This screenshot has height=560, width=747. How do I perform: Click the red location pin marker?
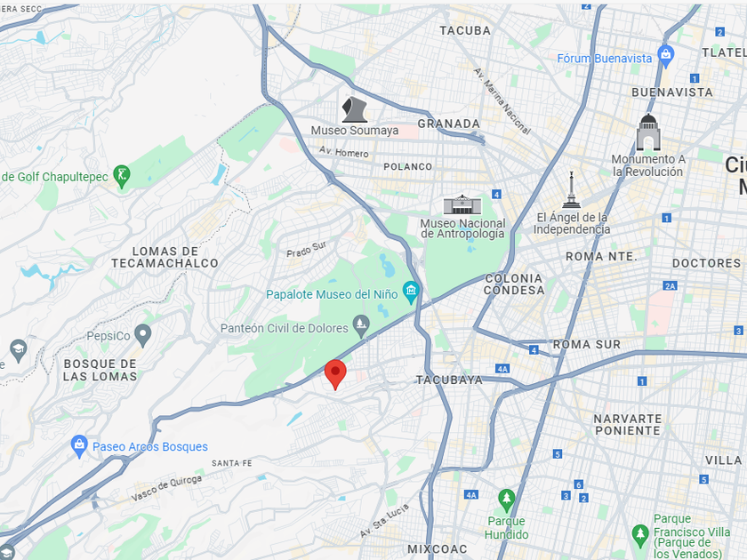tap(335, 375)
